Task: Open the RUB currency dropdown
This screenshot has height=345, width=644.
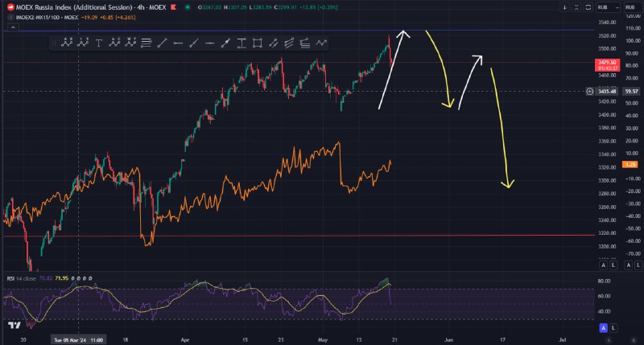Action: point(609,7)
